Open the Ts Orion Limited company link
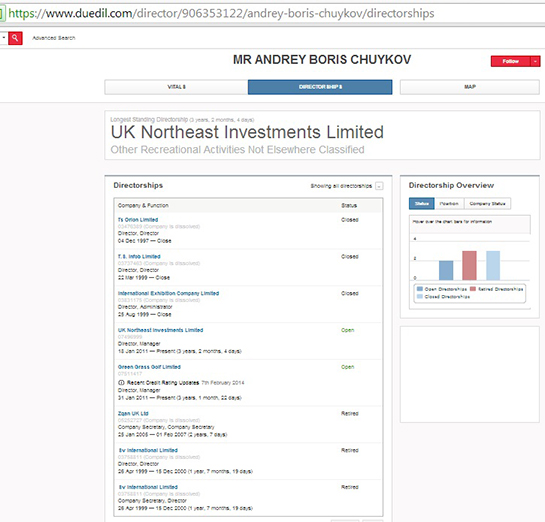This screenshot has width=545, height=522. pos(138,220)
